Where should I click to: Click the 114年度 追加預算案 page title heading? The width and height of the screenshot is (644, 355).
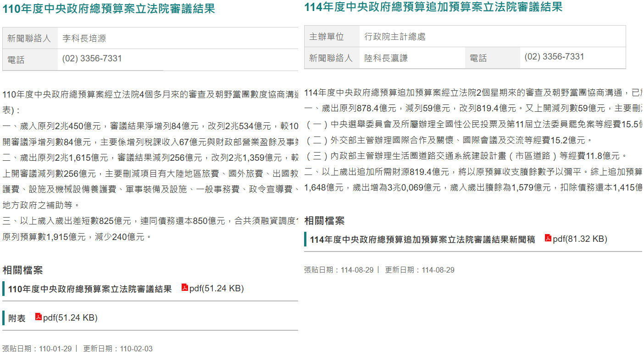click(433, 7)
